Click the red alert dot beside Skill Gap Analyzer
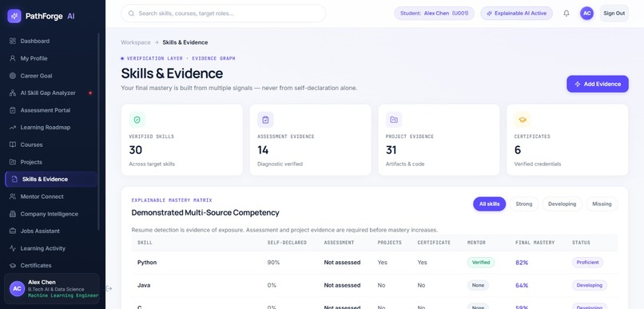644x309 pixels. tap(90, 93)
